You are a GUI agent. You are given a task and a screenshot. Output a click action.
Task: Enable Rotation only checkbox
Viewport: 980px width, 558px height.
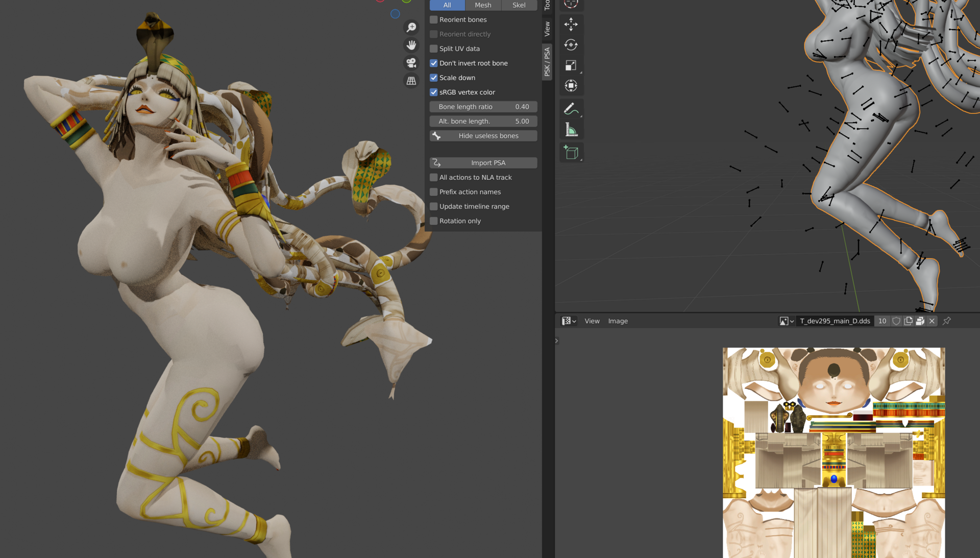point(434,221)
